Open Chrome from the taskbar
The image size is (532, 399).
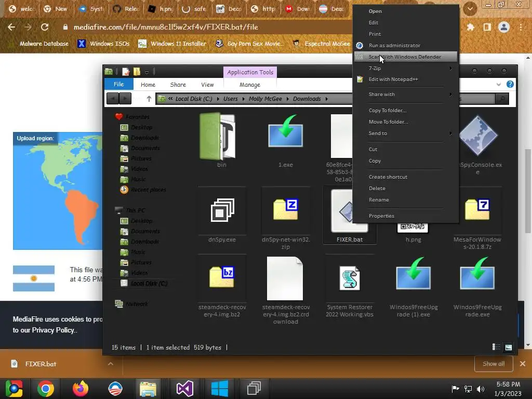[46, 389]
